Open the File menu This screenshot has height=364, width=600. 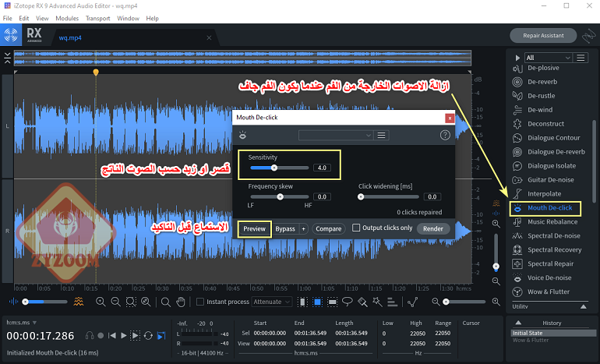pyautogui.click(x=7, y=18)
